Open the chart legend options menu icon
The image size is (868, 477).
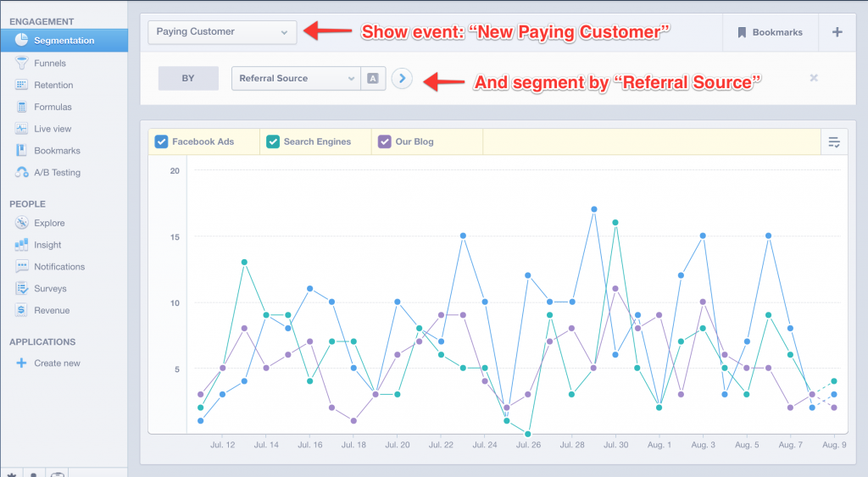coord(834,142)
